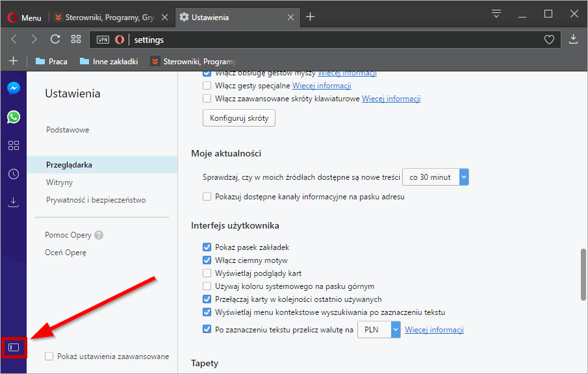Open a new tab with the plus button

click(x=310, y=16)
